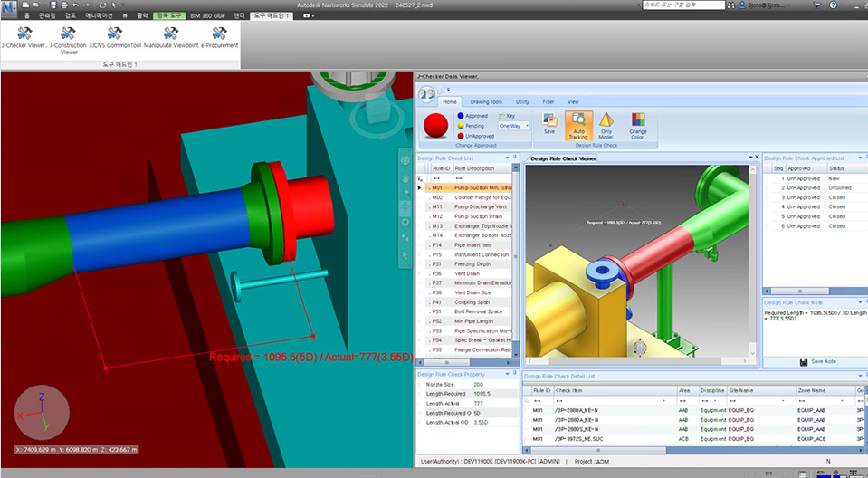Open Zone Name column filter dropdown
The image size is (868, 478).
[x=842, y=400]
